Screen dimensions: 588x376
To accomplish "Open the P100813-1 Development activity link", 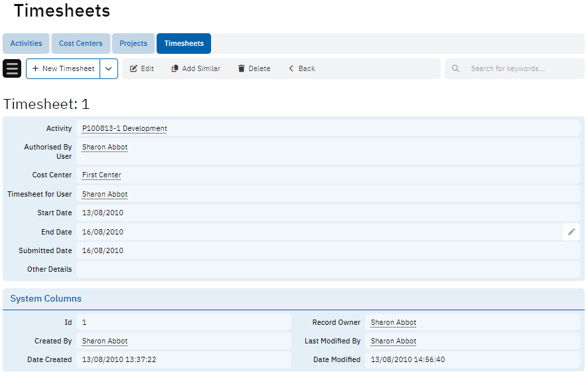I will click(x=124, y=128).
